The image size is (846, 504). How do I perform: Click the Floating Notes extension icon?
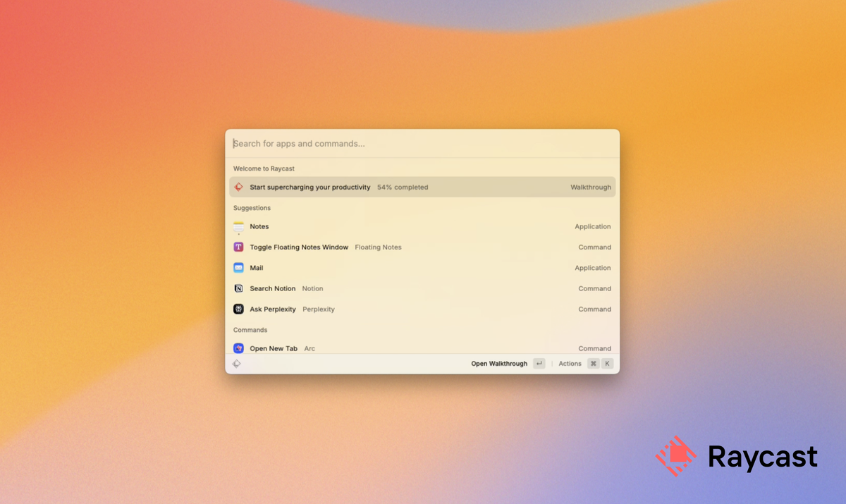pyautogui.click(x=239, y=247)
